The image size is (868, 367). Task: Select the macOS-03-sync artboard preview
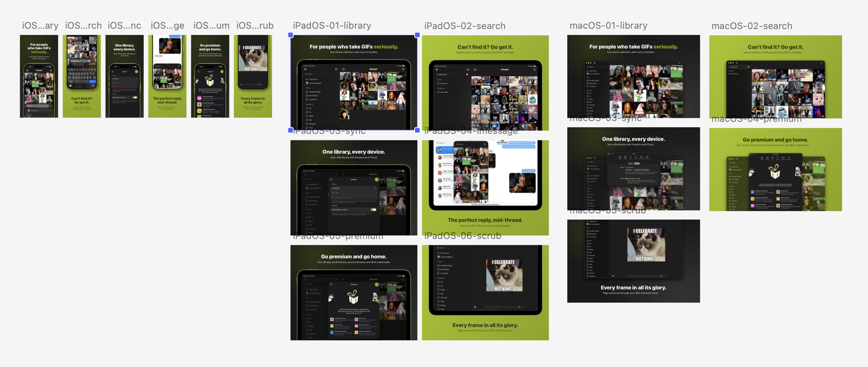click(634, 169)
